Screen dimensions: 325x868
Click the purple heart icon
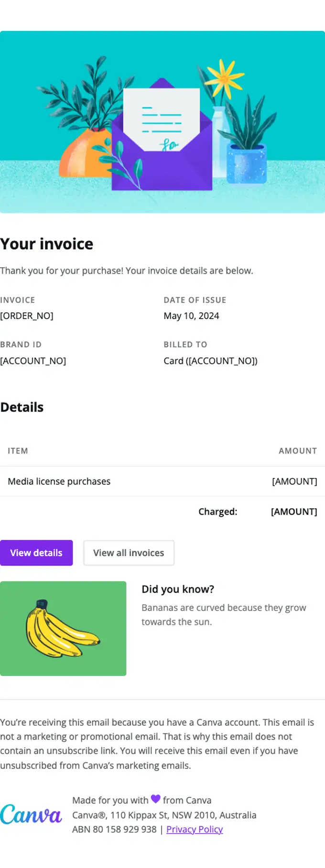click(x=155, y=799)
